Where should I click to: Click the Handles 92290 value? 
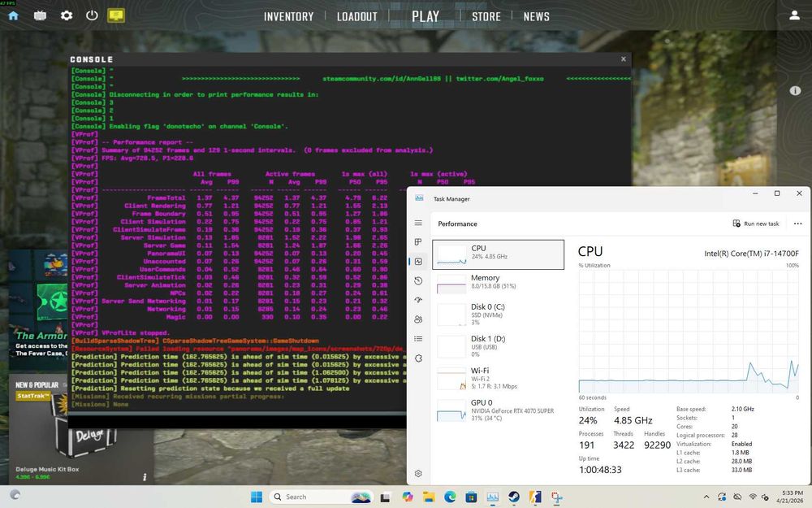(657, 445)
